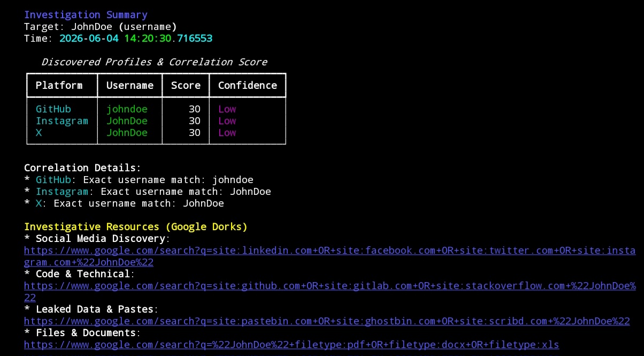Click the time value 14:20:30.716553
644x356 pixels.
[x=168, y=39]
